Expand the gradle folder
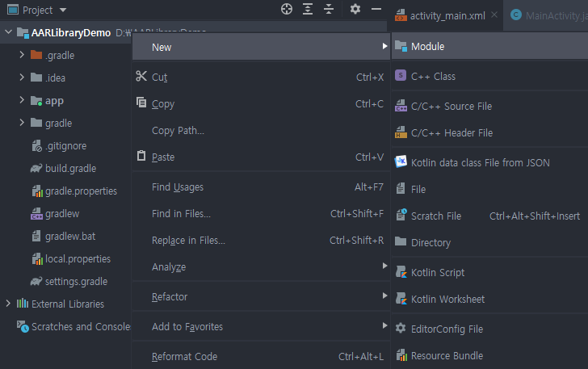The width and height of the screenshot is (588, 369). [x=22, y=123]
